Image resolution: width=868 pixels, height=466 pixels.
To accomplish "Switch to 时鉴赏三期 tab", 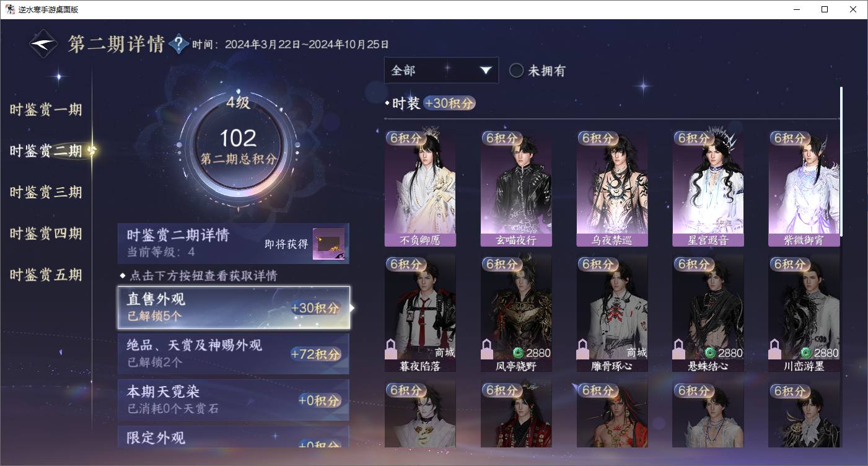I will tap(46, 192).
